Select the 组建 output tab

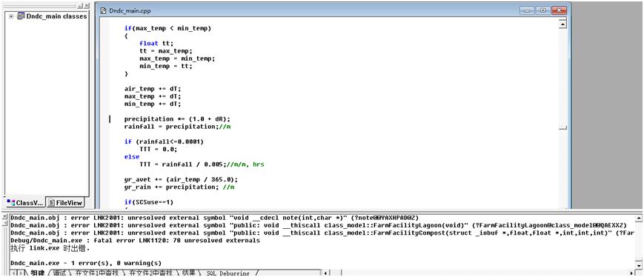point(37,273)
